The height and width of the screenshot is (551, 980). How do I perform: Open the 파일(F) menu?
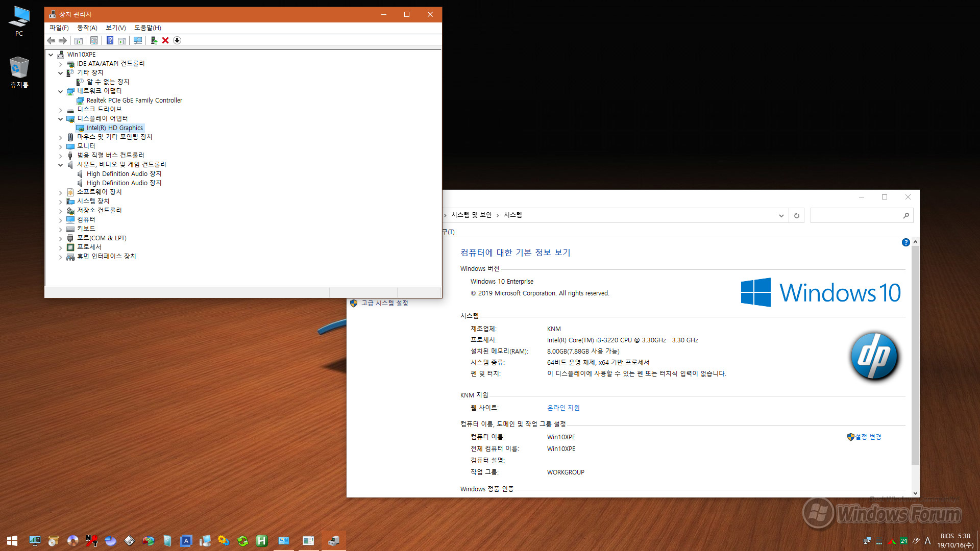59,28
